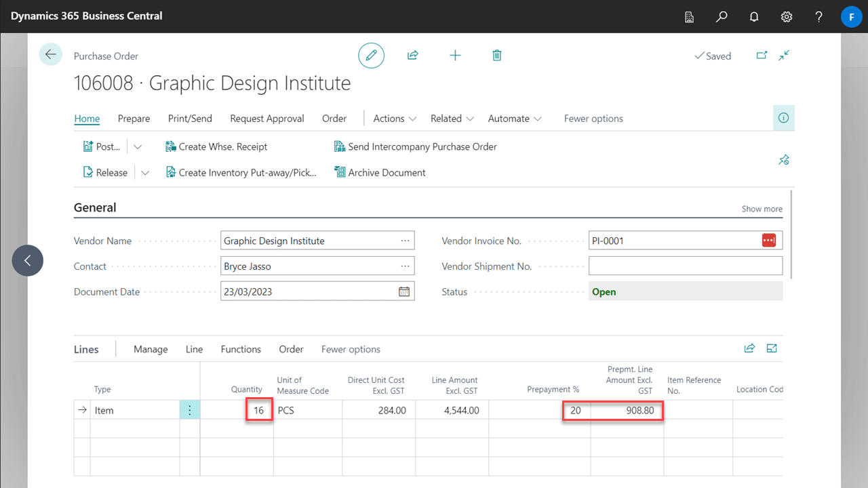Screen dimensions: 868x488
Task: Click Archive Document
Action: coord(380,173)
